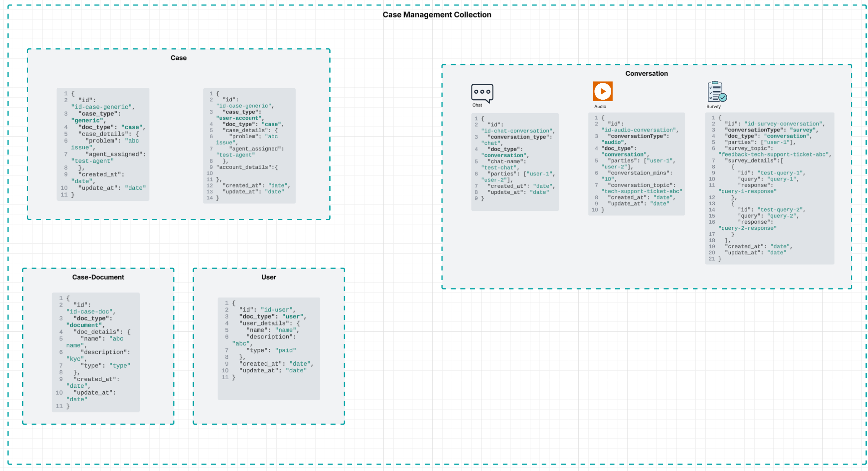
Task: Select the Case Management Collection title
Action: (437, 15)
